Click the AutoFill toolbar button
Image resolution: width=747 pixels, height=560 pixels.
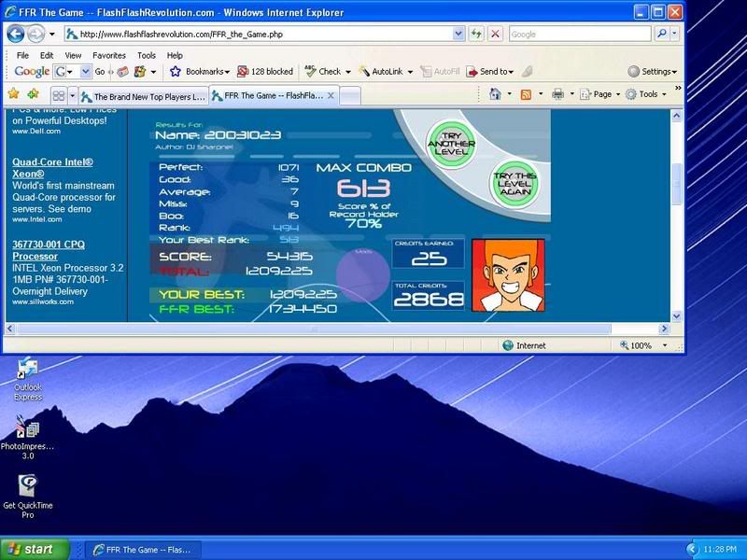[440, 72]
